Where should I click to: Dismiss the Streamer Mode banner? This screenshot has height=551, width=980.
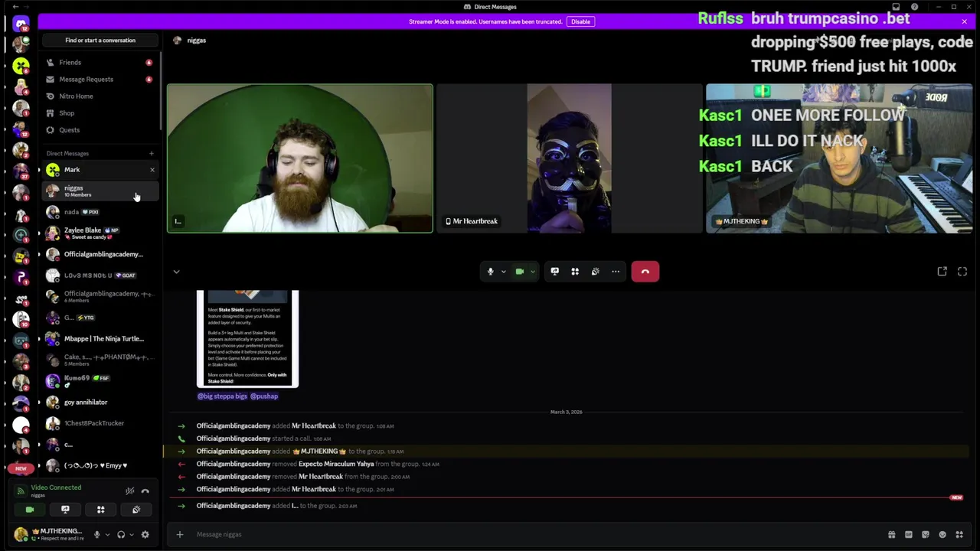click(x=964, y=21)
